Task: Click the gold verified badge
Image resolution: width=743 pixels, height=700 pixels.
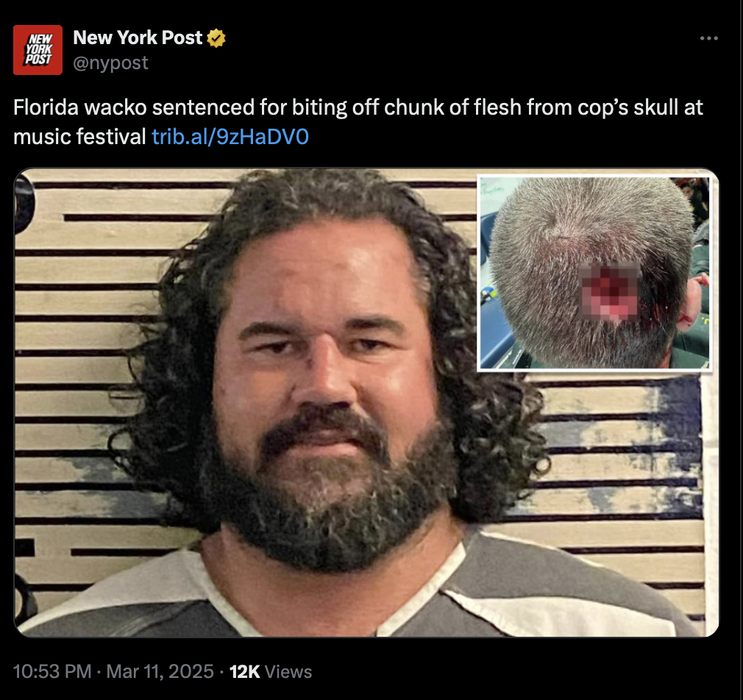Action: [x=216, y=38]
